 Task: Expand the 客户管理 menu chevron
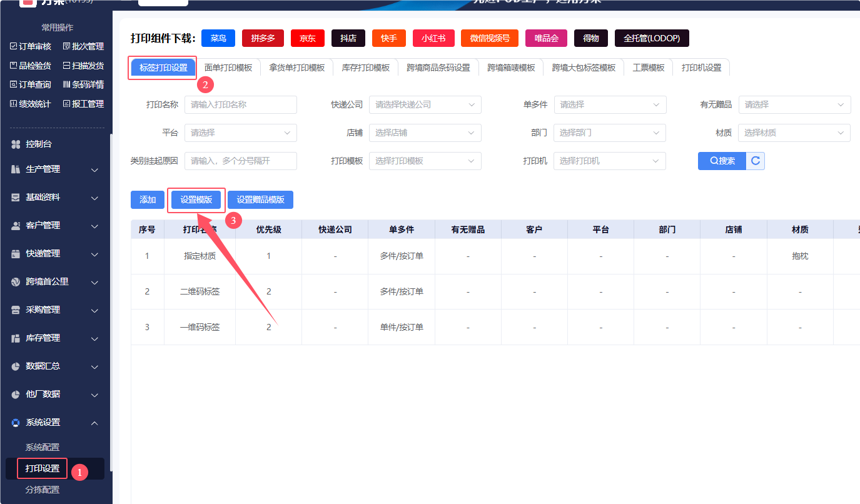click(x=95, y=226)
